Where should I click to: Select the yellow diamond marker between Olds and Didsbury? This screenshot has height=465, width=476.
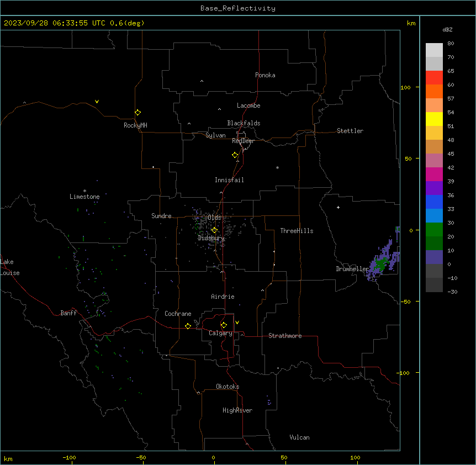214,230
